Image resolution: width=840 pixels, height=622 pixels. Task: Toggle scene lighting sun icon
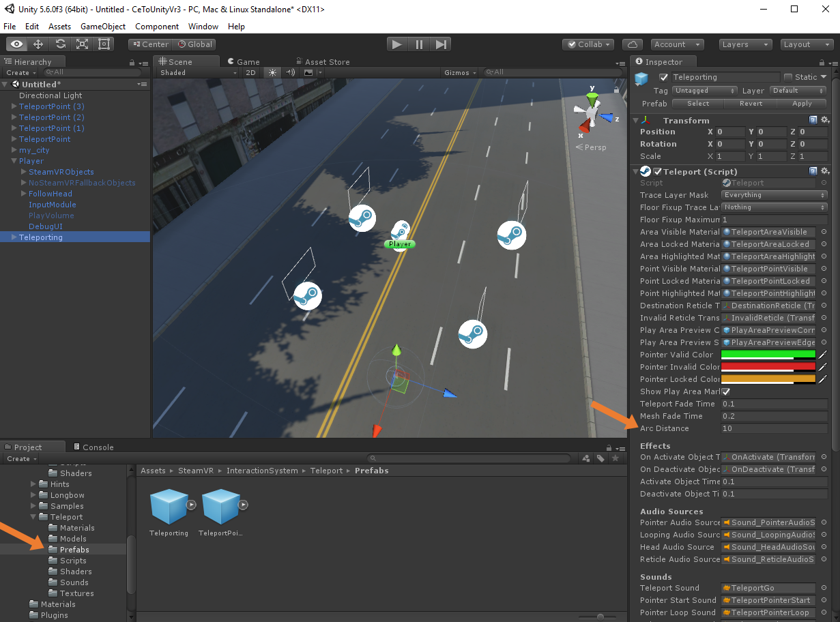tap(273, 72)
